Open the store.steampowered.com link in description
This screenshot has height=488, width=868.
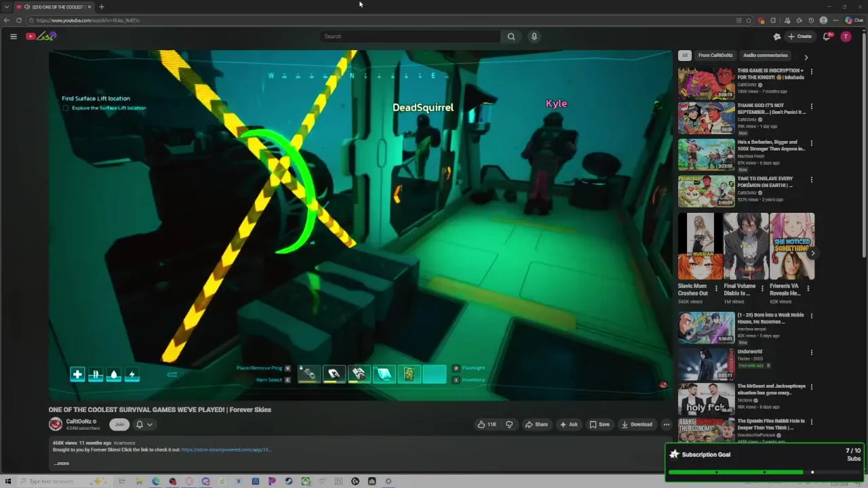pyautogui.click(x=226, y=449)
